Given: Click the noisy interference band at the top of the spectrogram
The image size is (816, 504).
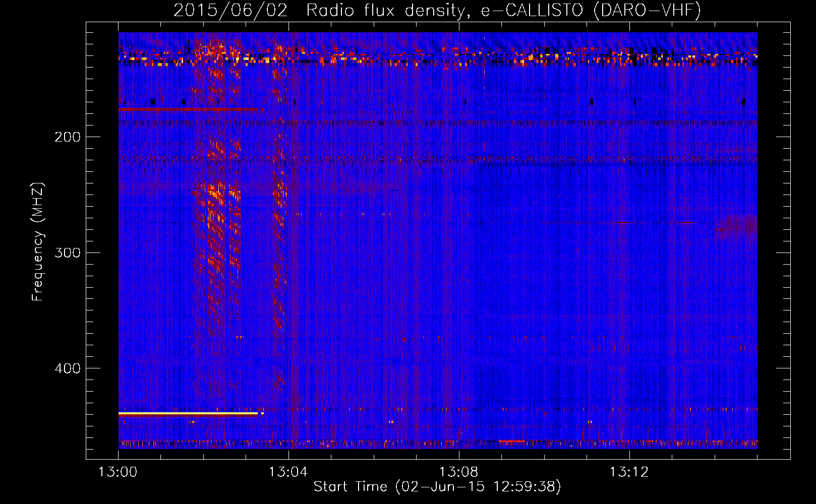Looking at the screenshot, I should coord(438,57).
